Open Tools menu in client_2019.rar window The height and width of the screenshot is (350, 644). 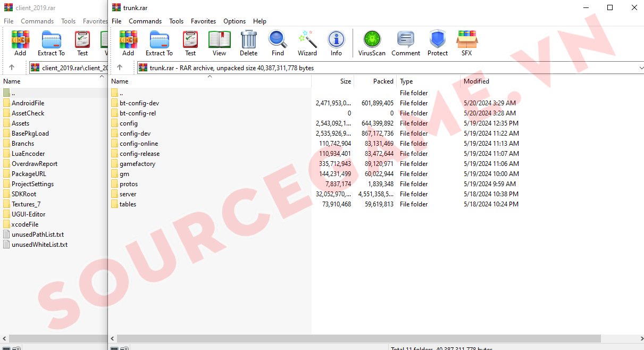[x=69, y=21]
